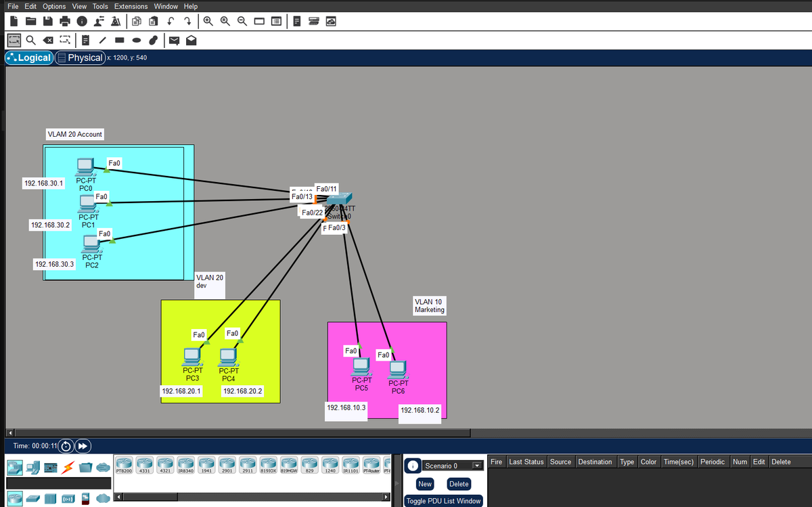812x507 pixels.
Task: Create a new file via toolbar icon
Action: click(14, 22)
